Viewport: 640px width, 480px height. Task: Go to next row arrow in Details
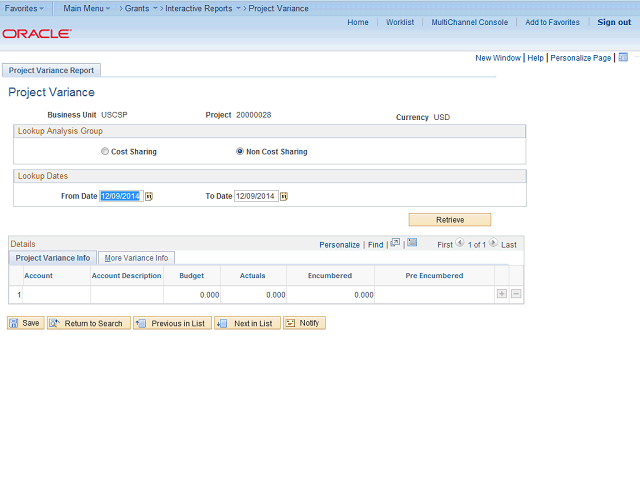coord(493,243)
